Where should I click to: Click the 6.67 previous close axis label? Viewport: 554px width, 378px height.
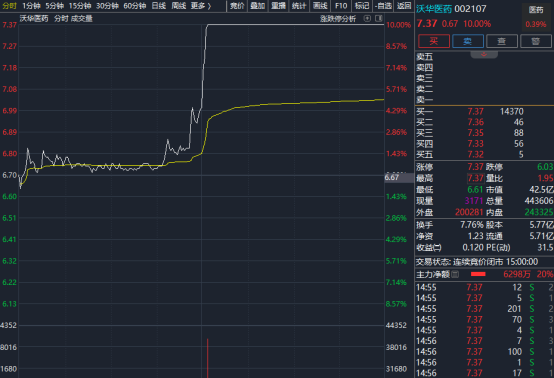[399, 178]
